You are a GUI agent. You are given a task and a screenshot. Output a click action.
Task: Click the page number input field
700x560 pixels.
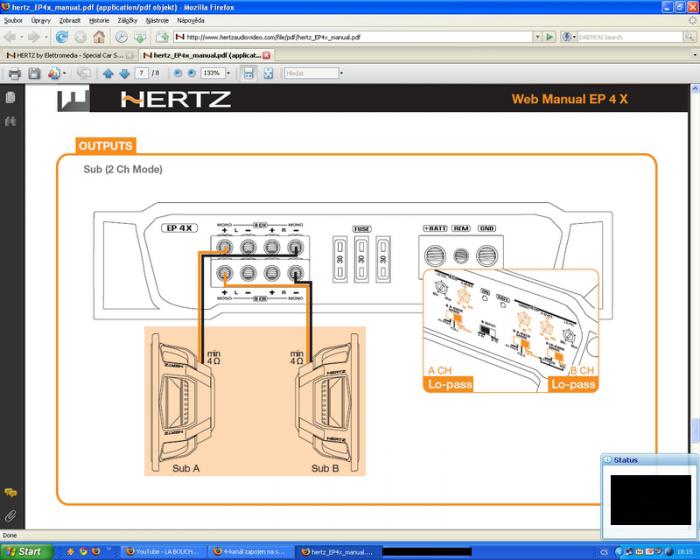[x=143, y=73]
